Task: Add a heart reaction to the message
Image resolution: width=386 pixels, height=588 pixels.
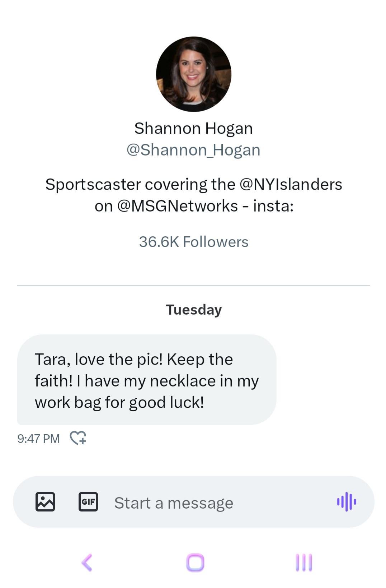Action: pyautogui.click(x=78, y=438)
